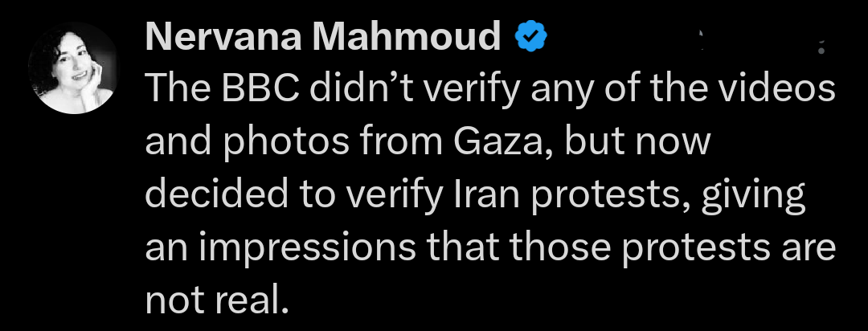Click the phrase "not real." ending the tweet
Screen dimensions: 868x331
(x=215, y=300)
